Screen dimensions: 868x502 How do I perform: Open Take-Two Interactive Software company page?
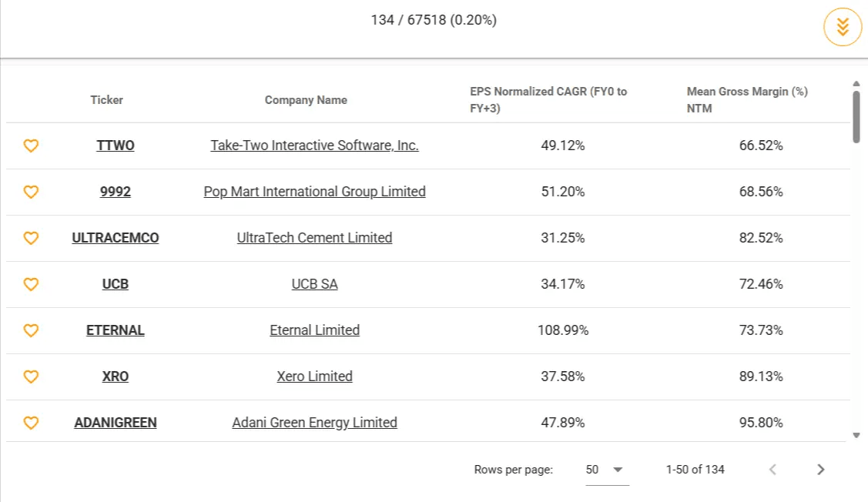click(314, 146)
